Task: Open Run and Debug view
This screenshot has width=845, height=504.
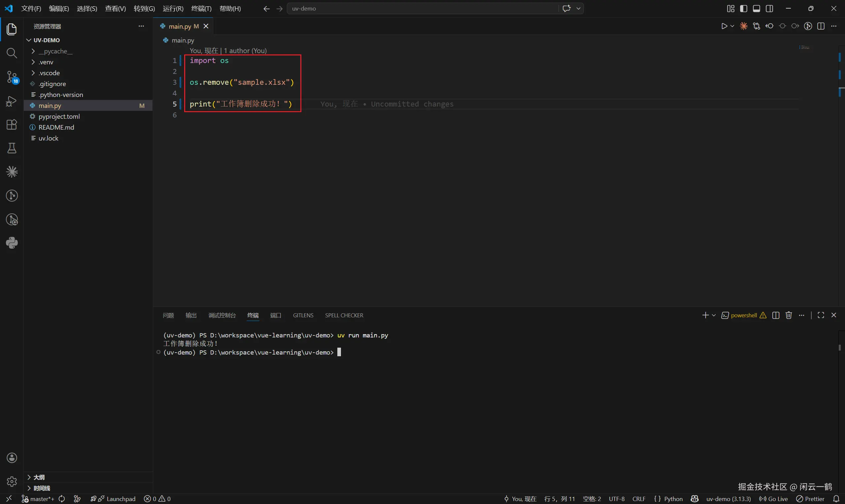Action: (12, 101)
